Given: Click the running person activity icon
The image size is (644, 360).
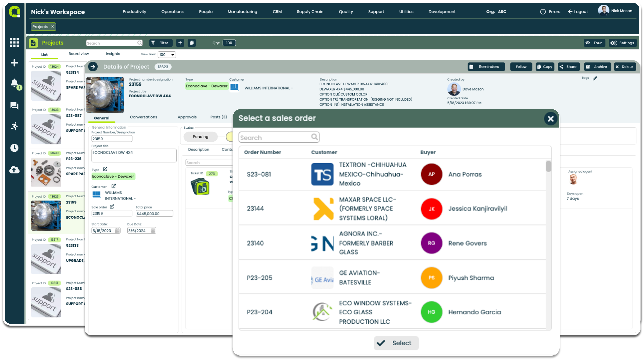Looking at the screenshot, I should (x=14, y=126).
